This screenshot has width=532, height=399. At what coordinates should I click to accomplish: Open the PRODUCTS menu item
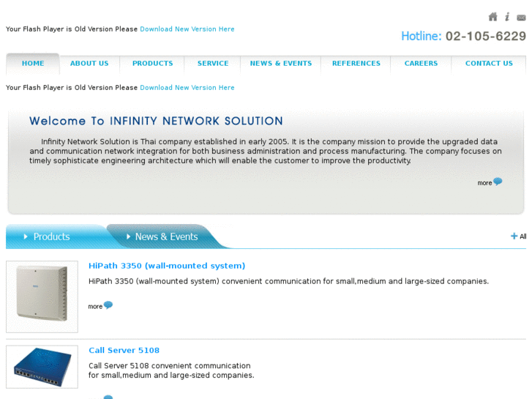[153, 64]
